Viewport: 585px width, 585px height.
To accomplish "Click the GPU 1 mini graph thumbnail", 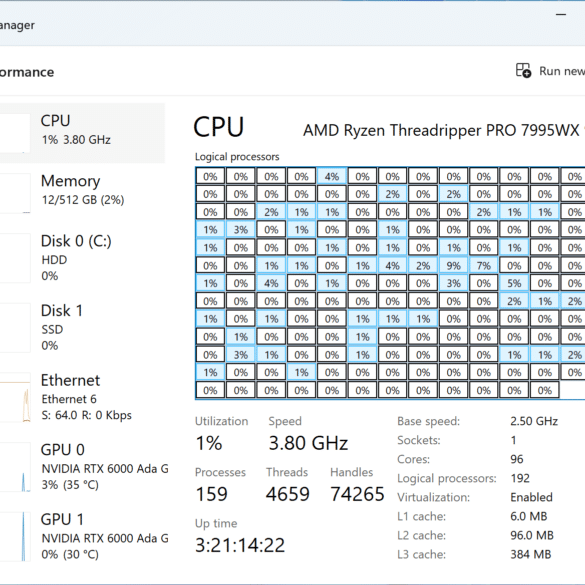I will click(x=15, y=536).
